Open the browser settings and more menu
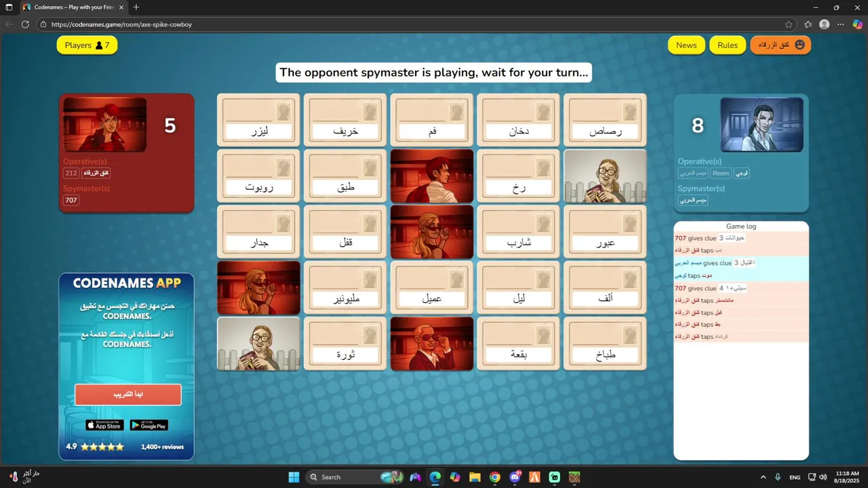Image resolution: width=868 pixels, height=488 pixels. pyautogui.click(x=841, y=24)
